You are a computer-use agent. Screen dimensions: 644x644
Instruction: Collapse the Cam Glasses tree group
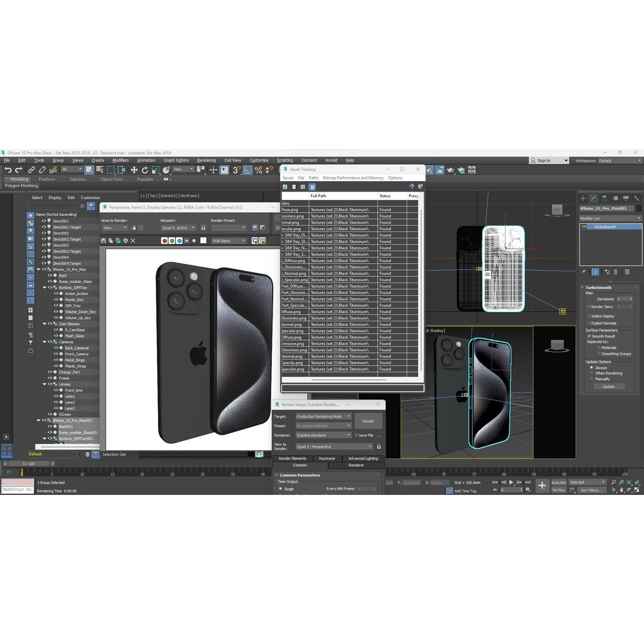44,324
